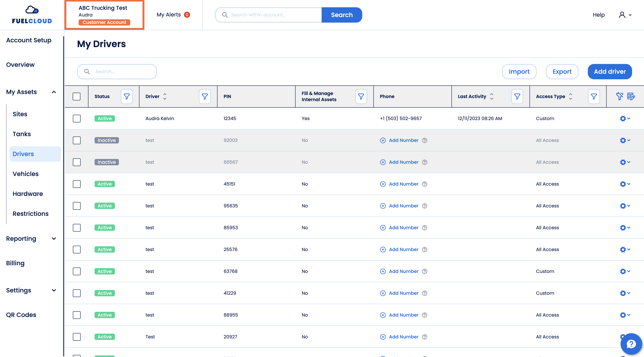Image resolution: width=644 pixels, height=357 pixels.
Task: Select checkbox for driver PIN 92003
Action: click(x=77, y=140)
